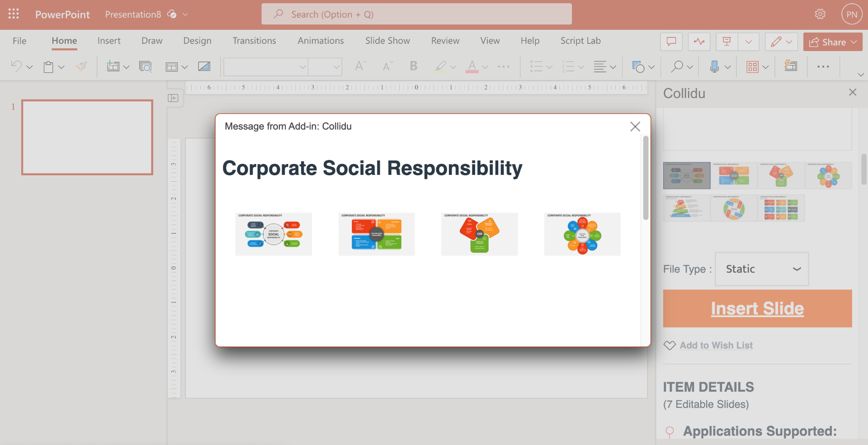Select the Text Highlight color swatch
The width and height of the screenshot is (868, 445).
coord(441,66)
